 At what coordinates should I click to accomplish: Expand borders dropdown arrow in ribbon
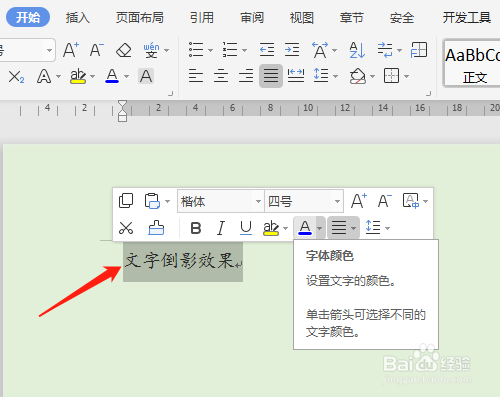(406, 77)
